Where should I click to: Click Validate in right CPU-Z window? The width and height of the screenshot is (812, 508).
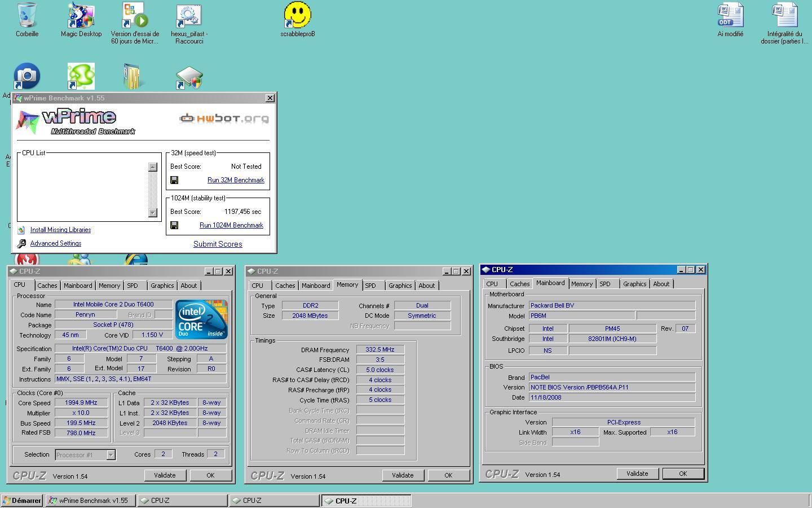pyautogui.click(x=637, y=474)
